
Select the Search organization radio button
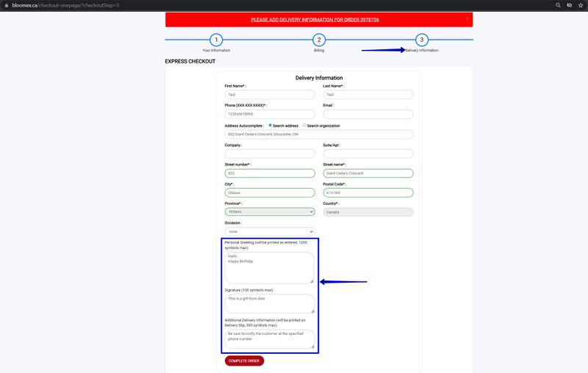tap(304, 126)
